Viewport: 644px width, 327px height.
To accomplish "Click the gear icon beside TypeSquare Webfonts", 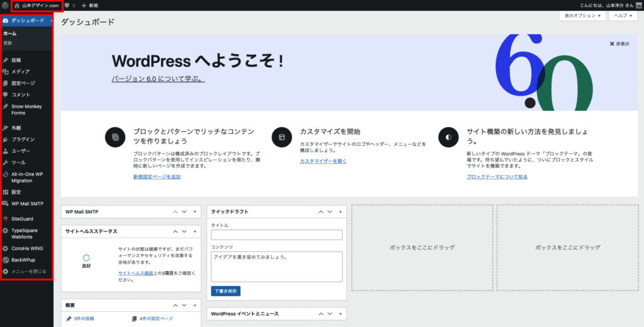I will [x=5, y=230].
